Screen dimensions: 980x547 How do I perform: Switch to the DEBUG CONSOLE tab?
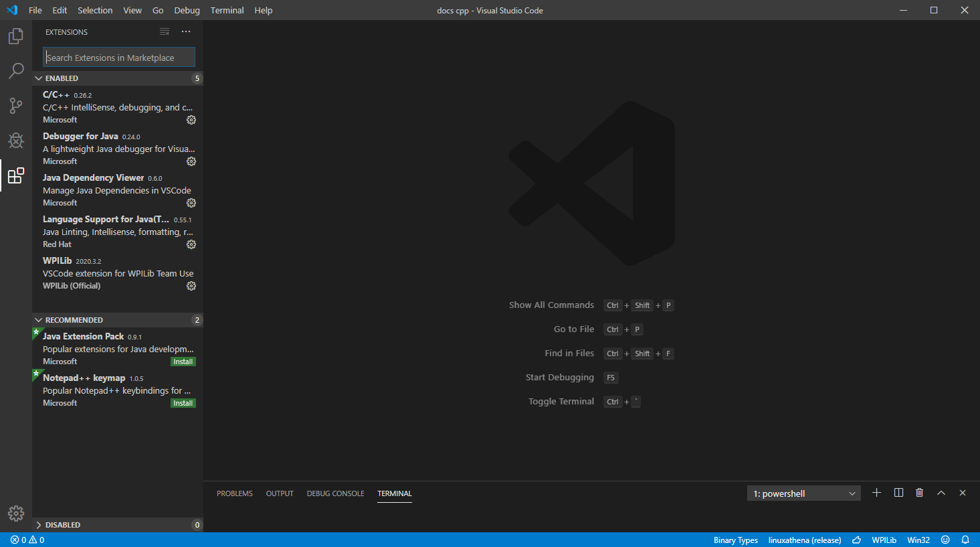[x=336, y=493]
